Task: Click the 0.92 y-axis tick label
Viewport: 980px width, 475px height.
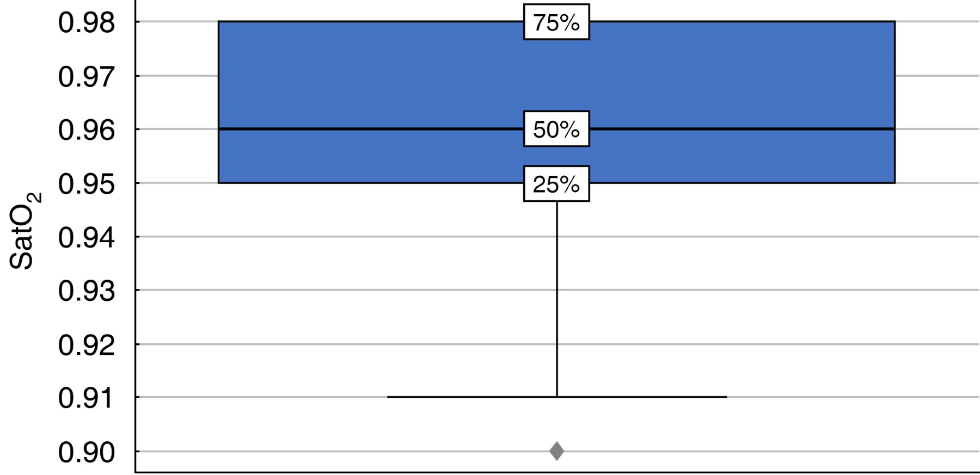Action: [x=87, y=345]
